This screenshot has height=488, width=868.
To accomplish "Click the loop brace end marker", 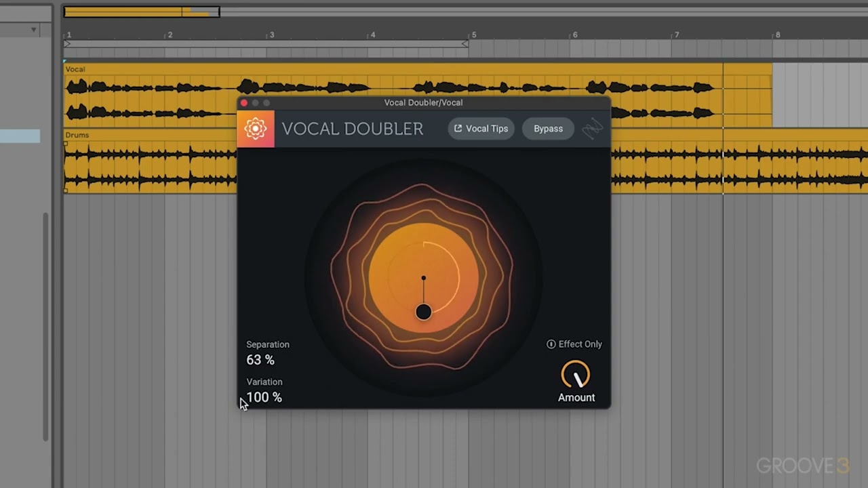I will (x=465, y=43).
